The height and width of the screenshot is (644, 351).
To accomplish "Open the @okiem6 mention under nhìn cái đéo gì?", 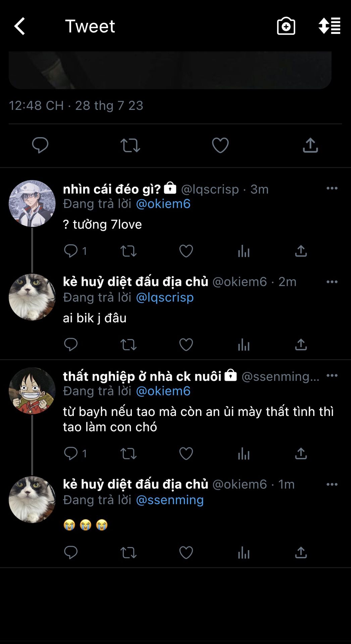I will 163,204.
